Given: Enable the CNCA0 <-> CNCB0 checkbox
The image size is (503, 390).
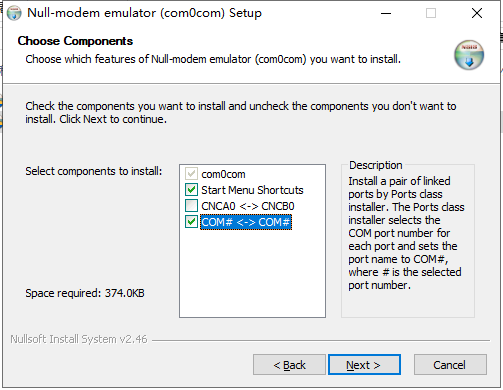Looking at the screenshot, I should 191,206.
